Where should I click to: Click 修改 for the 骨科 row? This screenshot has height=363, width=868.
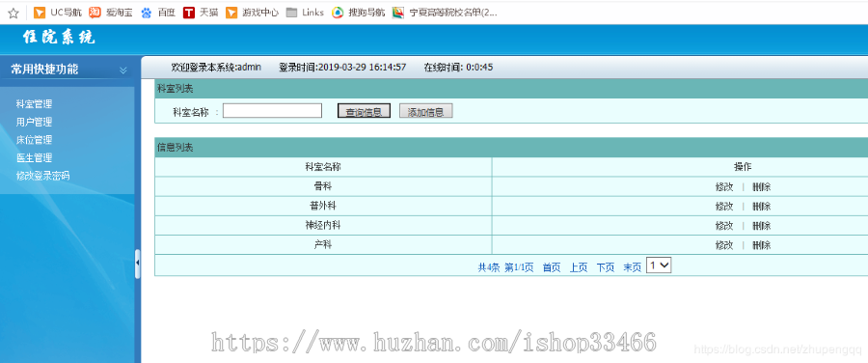(x=724, y=186)
